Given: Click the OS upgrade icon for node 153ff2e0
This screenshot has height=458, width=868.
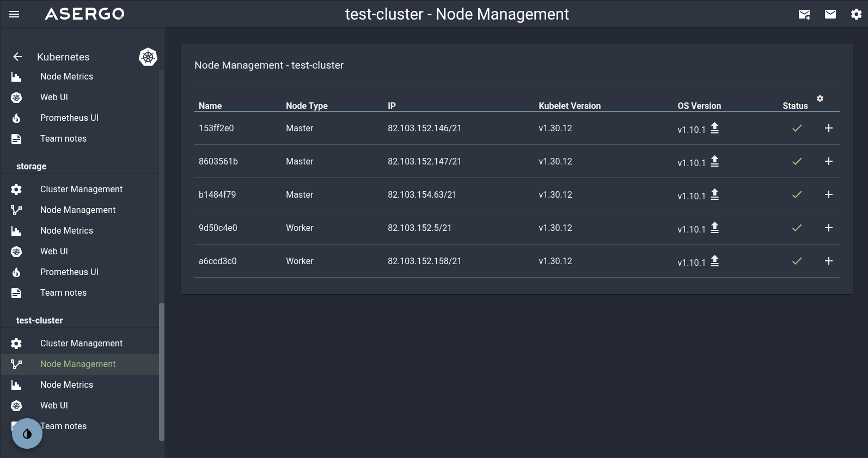Looking at the screenshot, I should pos(714,128).
